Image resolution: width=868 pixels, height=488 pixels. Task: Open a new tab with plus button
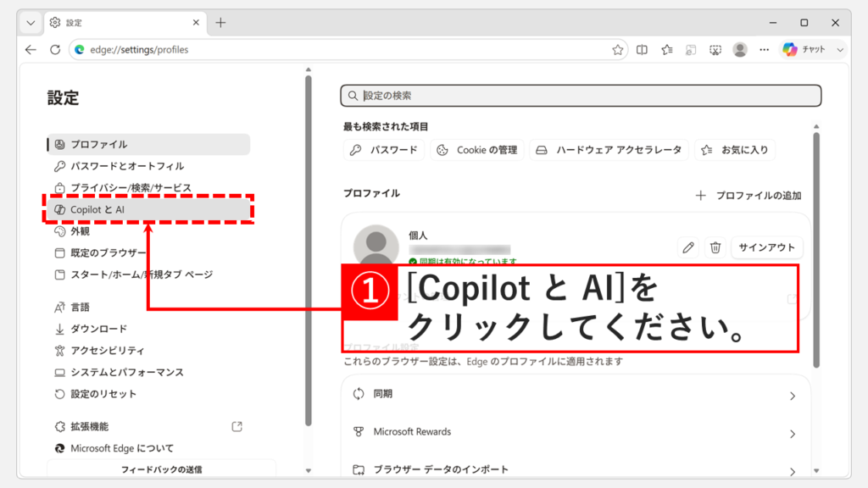pos(221,23)
